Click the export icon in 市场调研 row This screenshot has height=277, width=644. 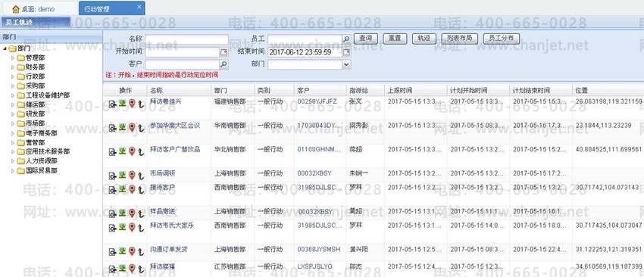[112, 176]
